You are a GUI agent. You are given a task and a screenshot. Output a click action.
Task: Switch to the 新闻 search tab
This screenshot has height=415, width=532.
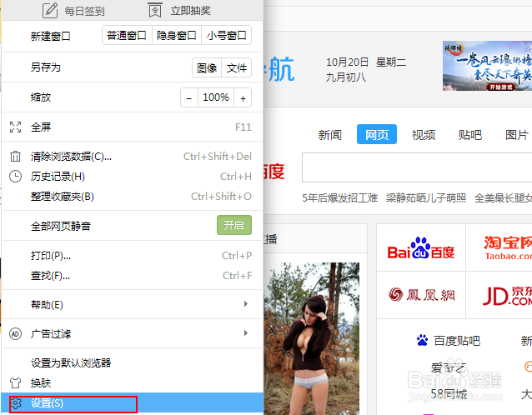tap(329, 135)
